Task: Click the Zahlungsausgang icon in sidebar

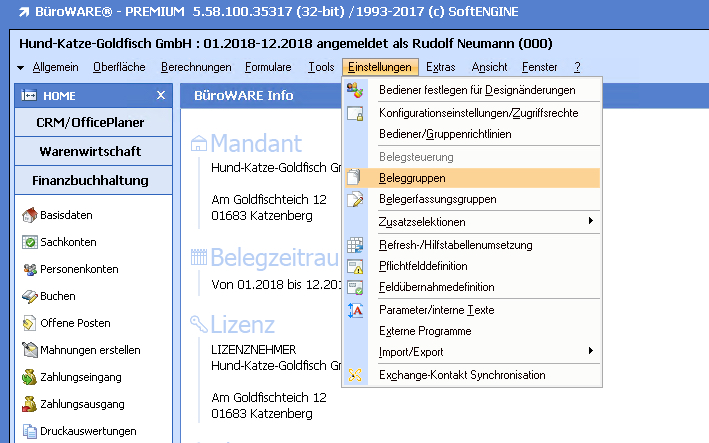Action: click(x=29, y=404)
